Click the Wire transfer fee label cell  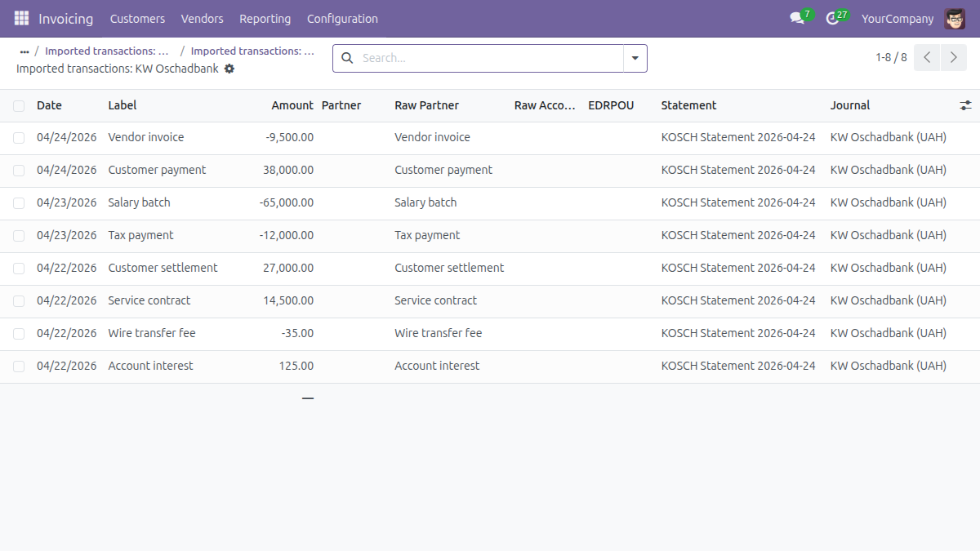tap(152, 333)
